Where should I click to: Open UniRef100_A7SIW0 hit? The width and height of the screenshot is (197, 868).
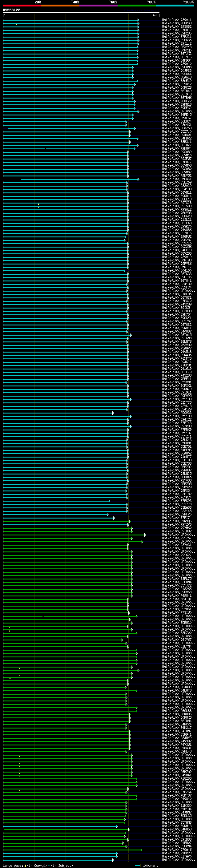click(x=177, y=612)
